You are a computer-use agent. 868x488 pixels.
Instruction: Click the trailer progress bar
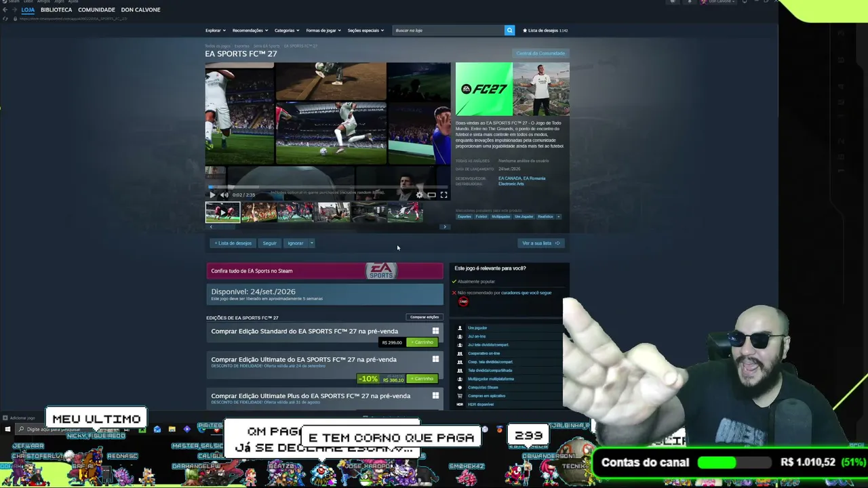tap(328, 187)
